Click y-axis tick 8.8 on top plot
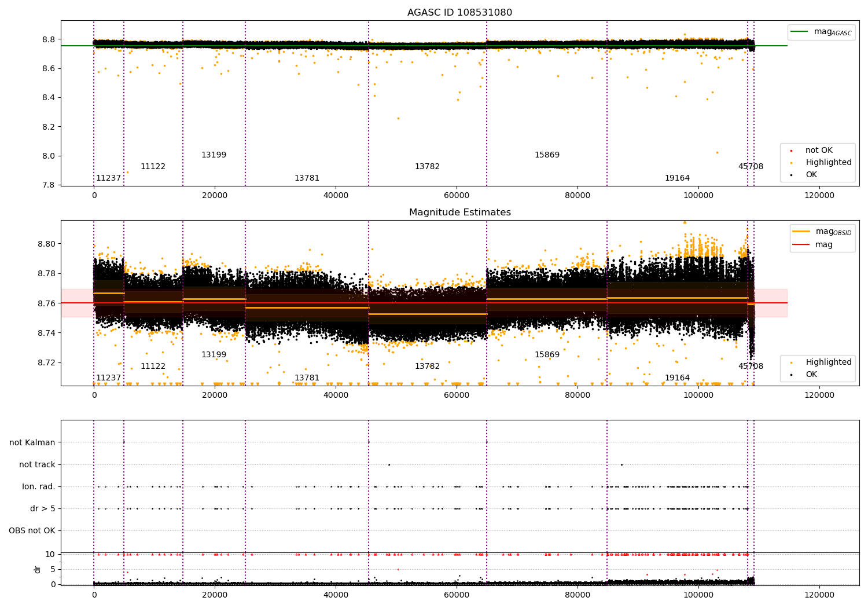The width and height of the screenshot is (868, 608). pyautogui.click(x=49, y=40)
